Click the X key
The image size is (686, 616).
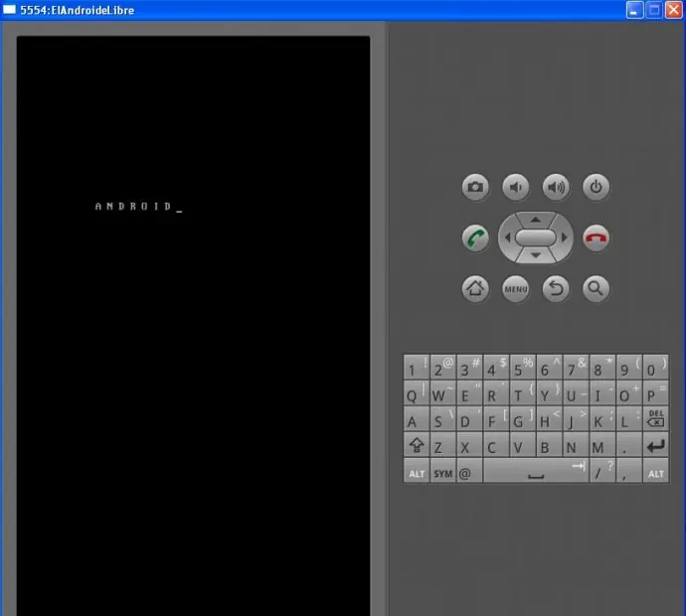[x=469, y=445]
